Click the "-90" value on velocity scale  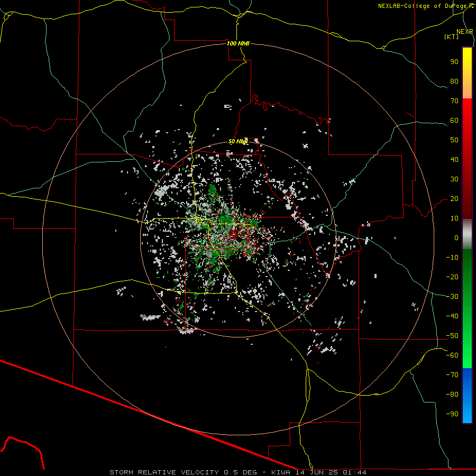(452, 414)
